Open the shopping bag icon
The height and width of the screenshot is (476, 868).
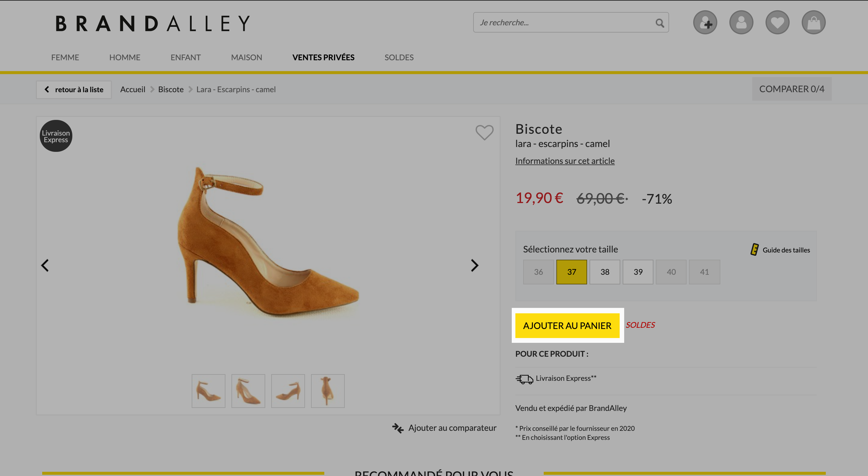[813, 23]
